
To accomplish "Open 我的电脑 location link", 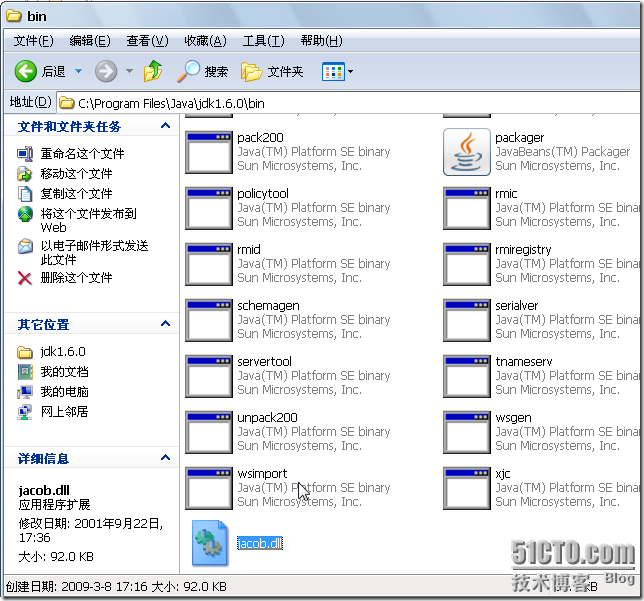I will (64, 391).
